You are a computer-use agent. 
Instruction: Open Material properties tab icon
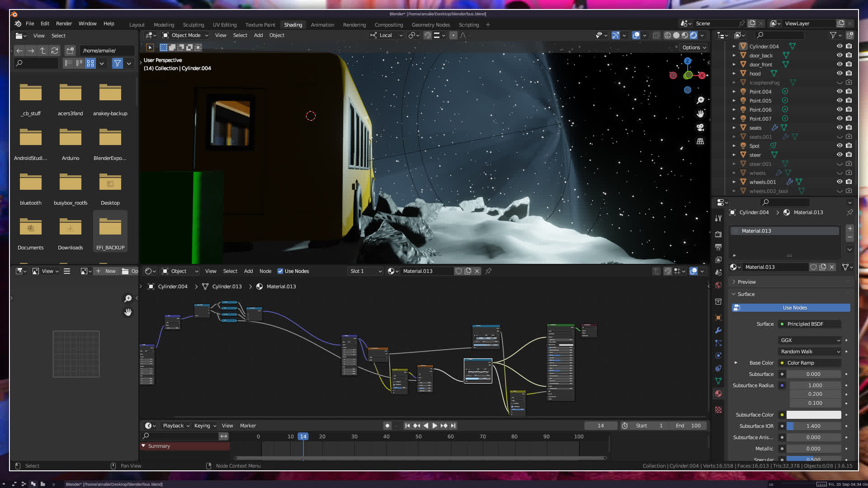click(718, 394)
